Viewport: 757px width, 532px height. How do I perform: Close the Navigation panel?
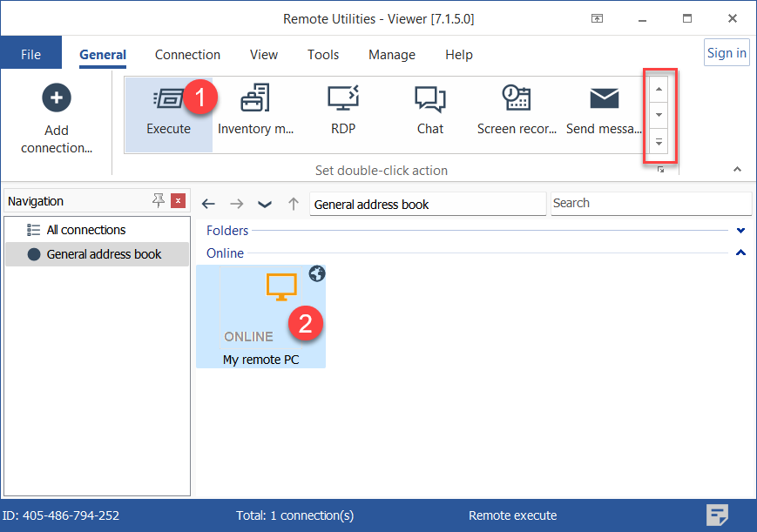(x=178, y=201)
